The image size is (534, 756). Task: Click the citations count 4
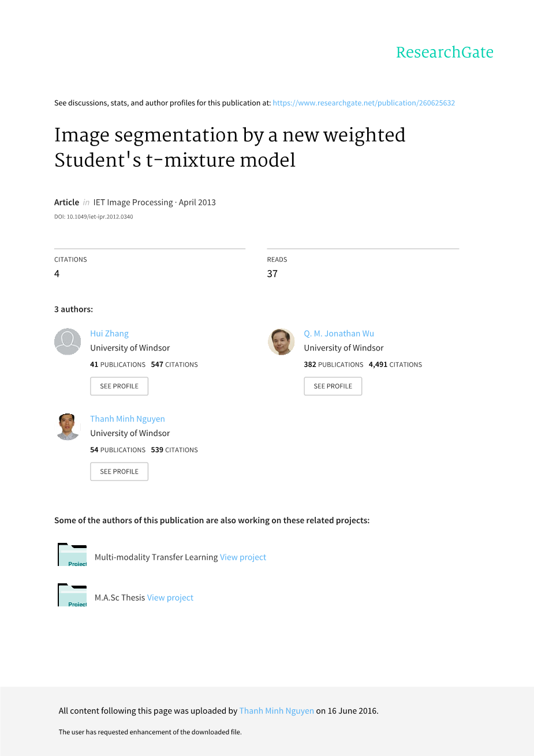(x=57, y=274)
